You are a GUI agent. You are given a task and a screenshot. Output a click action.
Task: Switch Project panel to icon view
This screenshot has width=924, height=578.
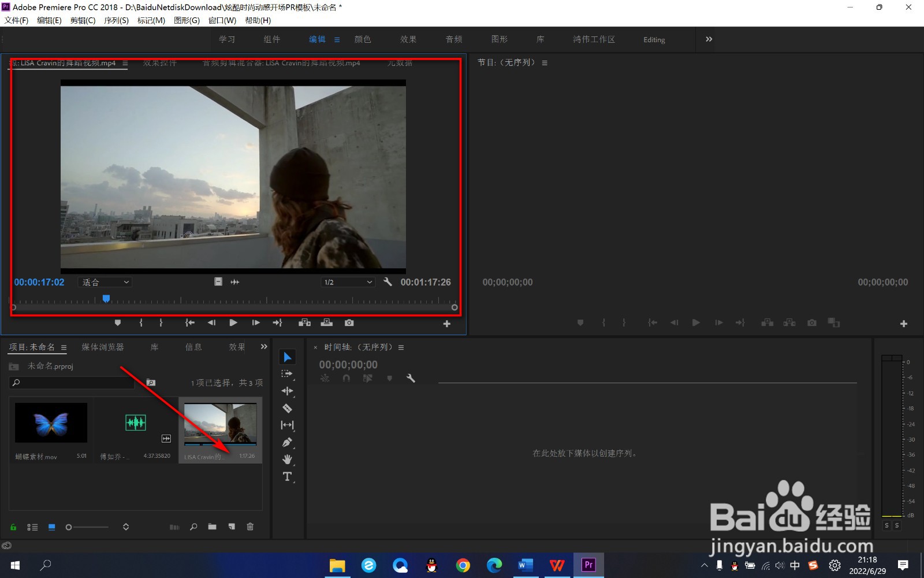(51, 527)
